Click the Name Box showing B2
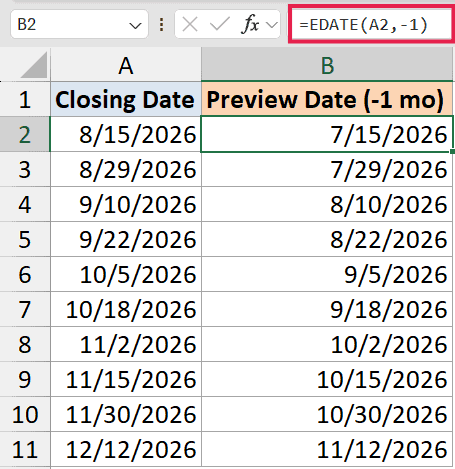The width and height of the screenshot is (455, 469). pos(79,24)
